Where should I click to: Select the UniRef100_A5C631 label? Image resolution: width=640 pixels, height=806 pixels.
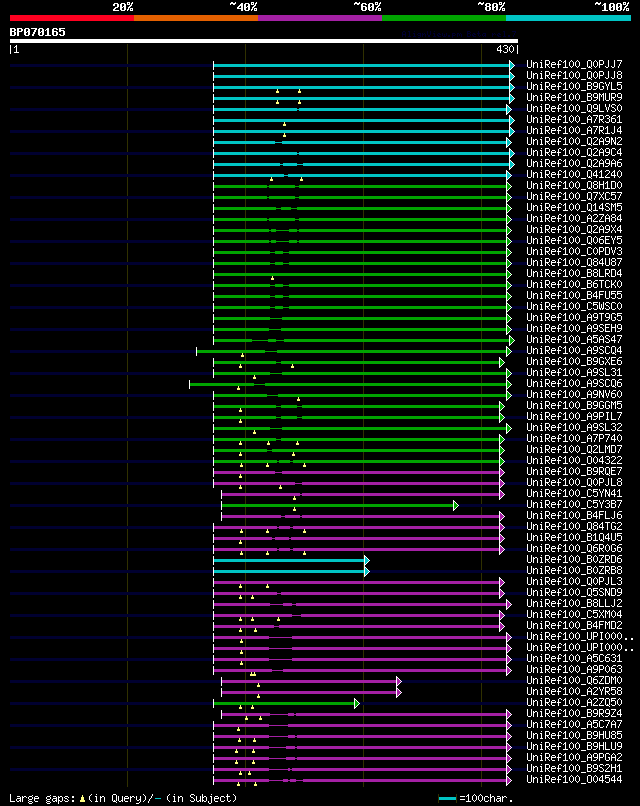[574, 659]
